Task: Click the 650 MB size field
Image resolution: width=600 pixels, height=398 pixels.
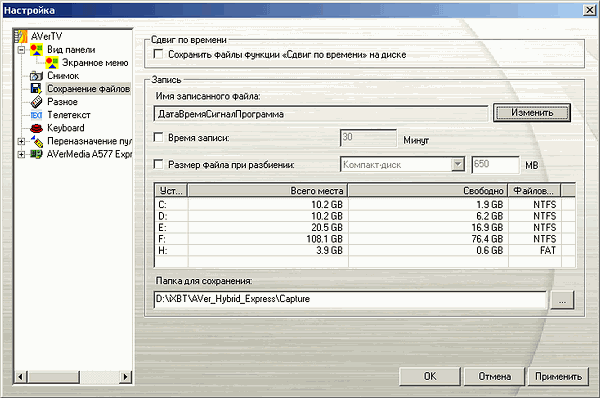Action: pyautogui.click(x=496, y=165)
